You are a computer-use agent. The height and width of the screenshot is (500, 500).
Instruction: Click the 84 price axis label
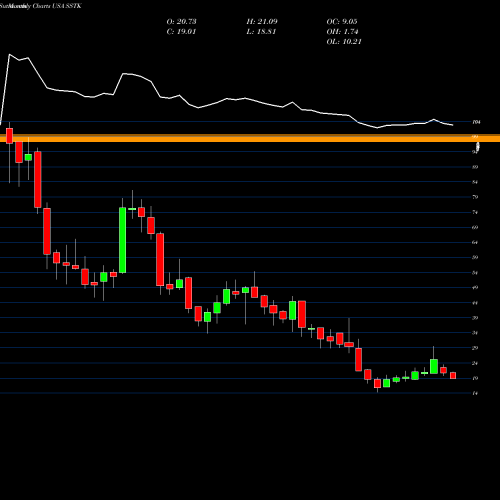click(x=475, y=182)
